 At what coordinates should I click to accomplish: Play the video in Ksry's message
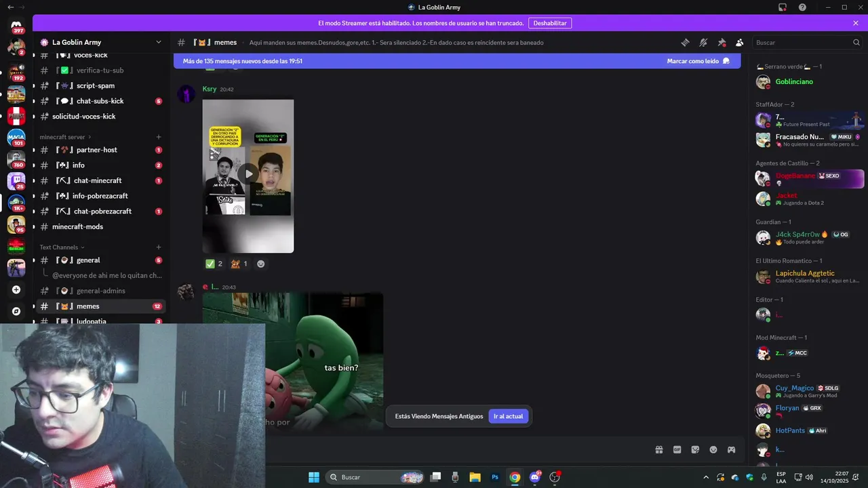[x=248, y=174]
